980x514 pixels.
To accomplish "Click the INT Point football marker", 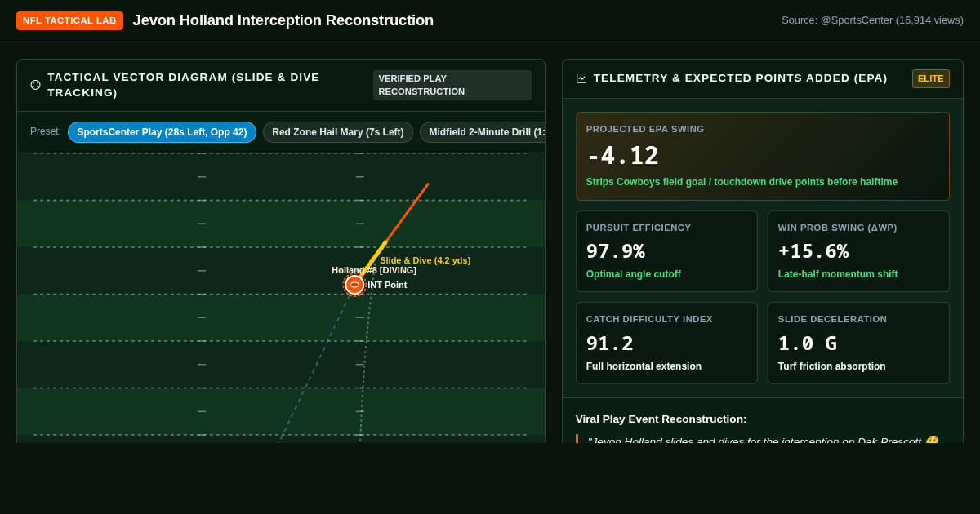I will (354, 285).
